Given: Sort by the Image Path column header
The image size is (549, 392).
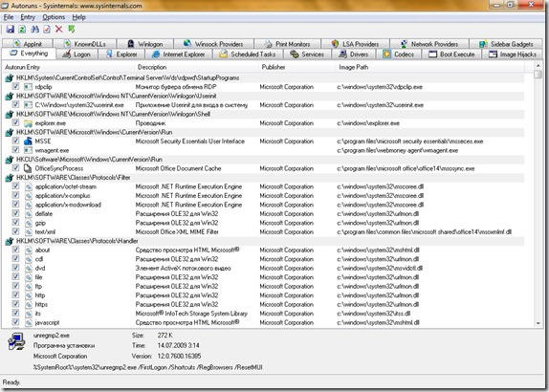Looking at the screenshot, I should 354,67.
